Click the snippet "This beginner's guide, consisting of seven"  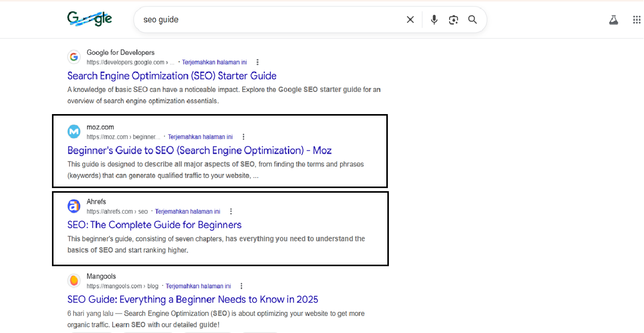click(x=217, y=244)
